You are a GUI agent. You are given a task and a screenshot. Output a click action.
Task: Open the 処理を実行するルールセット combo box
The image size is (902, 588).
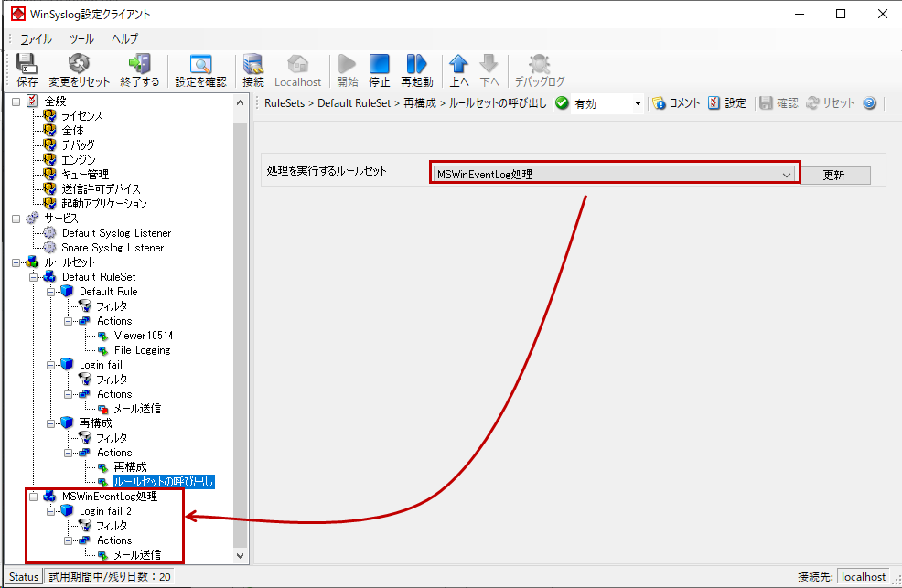(615, 174)
